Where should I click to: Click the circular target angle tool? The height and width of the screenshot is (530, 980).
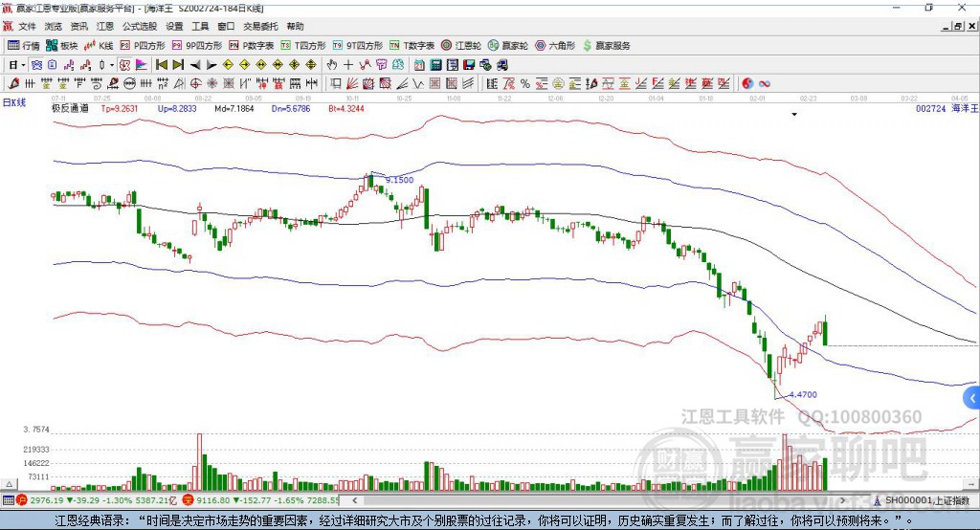(195, 84)
